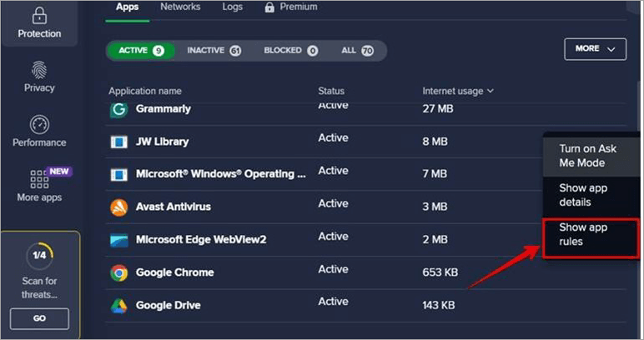This screenshot has width=644, height=340.
Task: Open Performance gauge icon in sidebar
Action: click(39, 125)
